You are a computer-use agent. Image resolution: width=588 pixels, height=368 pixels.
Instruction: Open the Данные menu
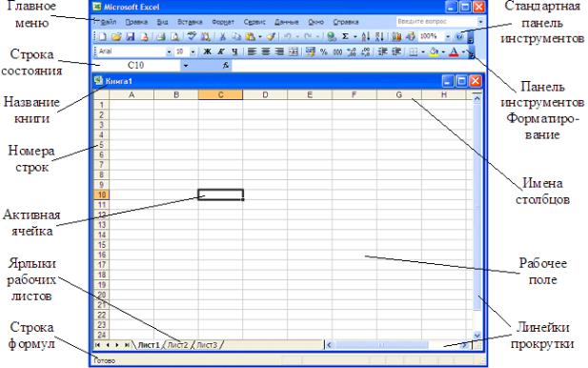point(287,22)
